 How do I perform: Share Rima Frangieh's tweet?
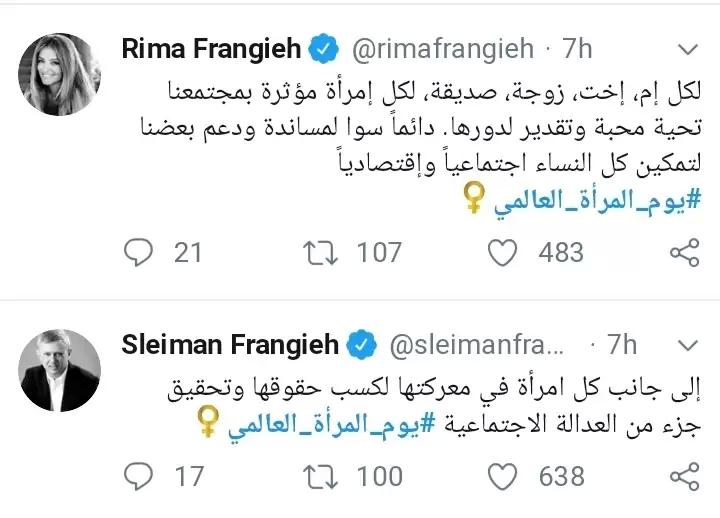pos(683,252)
